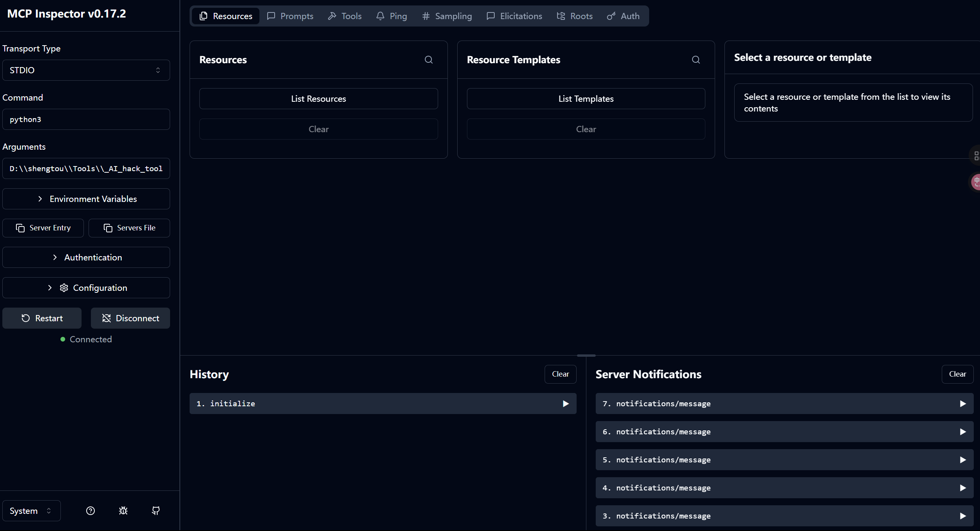Expand notification 7 message arrow
This screenshot has height=531, width=980.
[962, 404]
